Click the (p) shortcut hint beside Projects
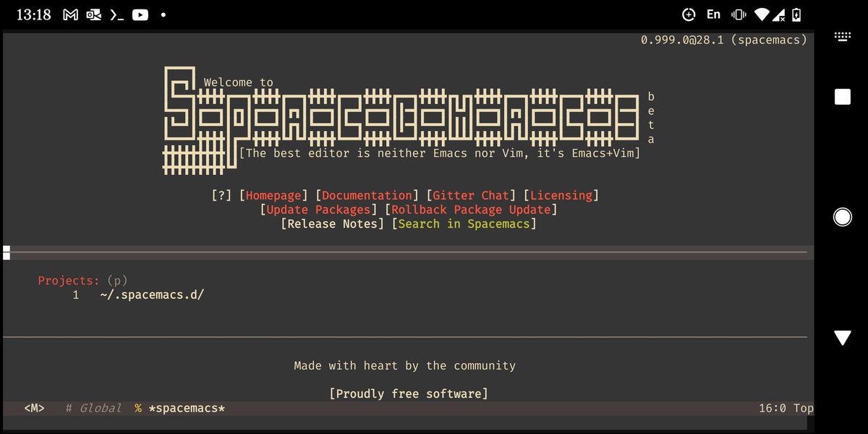 point(117,281)
